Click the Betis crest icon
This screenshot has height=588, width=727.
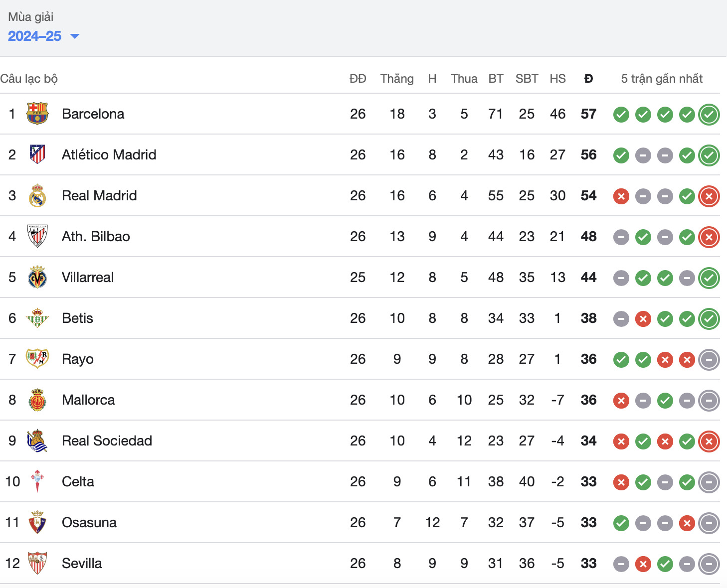37,318
